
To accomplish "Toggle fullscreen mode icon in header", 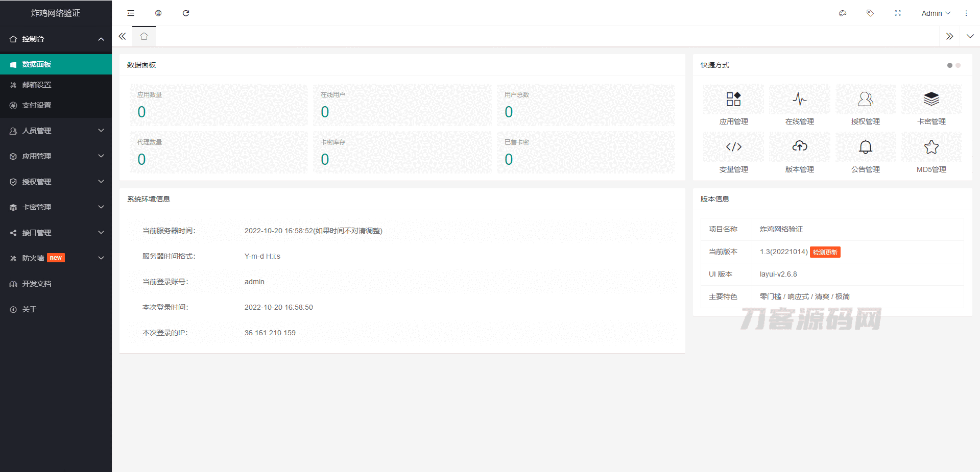I will (897, 13).
